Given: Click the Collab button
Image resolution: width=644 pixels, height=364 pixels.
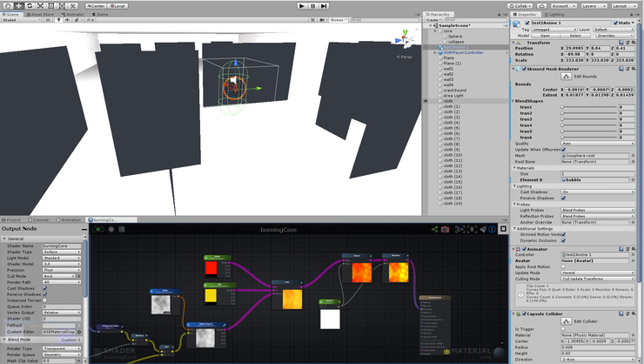Looking at the screenshot, I should pyautogui.click(x=520, y=6).
